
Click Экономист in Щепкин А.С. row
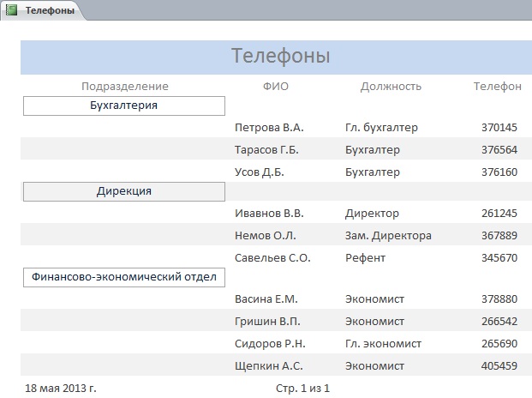click(374, 366)
